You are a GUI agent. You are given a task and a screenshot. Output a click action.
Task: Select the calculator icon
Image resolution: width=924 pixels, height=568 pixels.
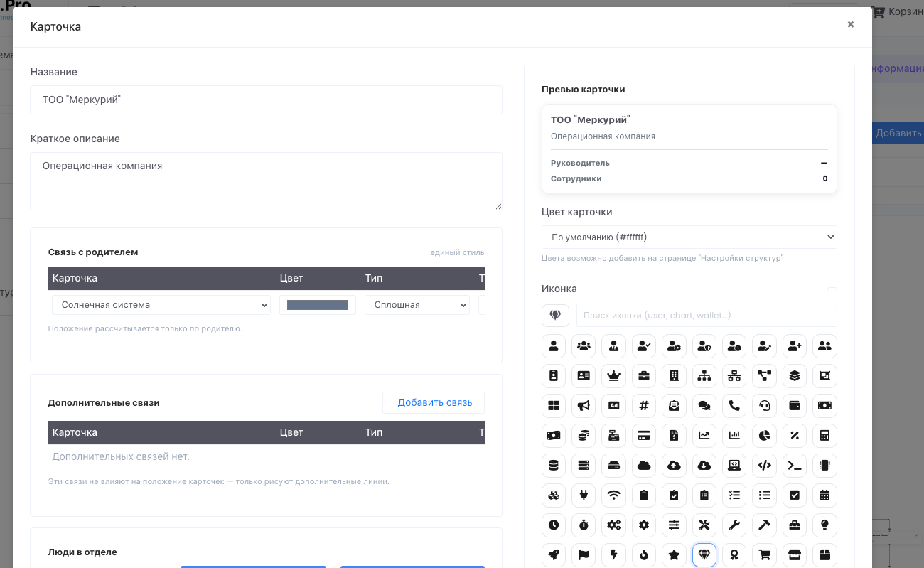point(824,436)
